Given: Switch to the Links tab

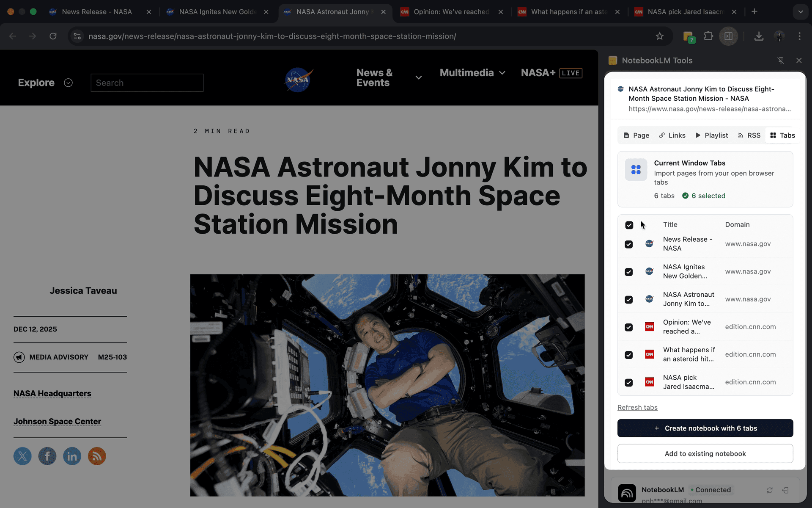Looking at the screenshot, I should tap(672, 135).
